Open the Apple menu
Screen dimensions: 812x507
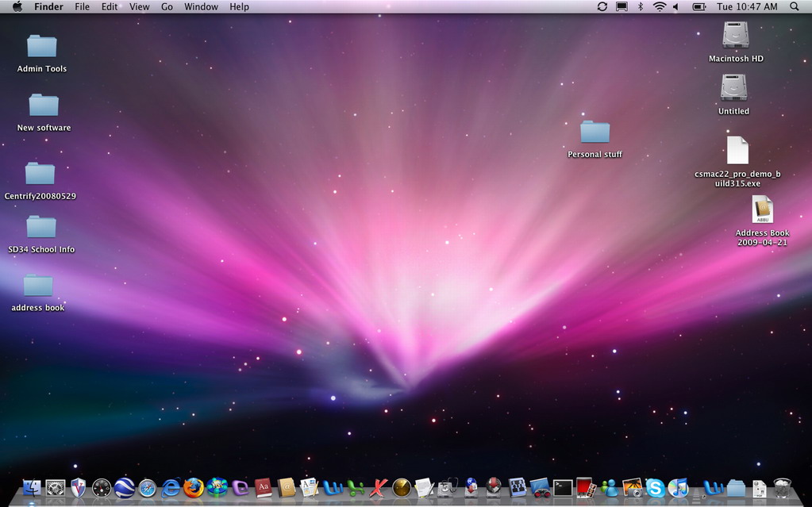[x=17, y=6]
